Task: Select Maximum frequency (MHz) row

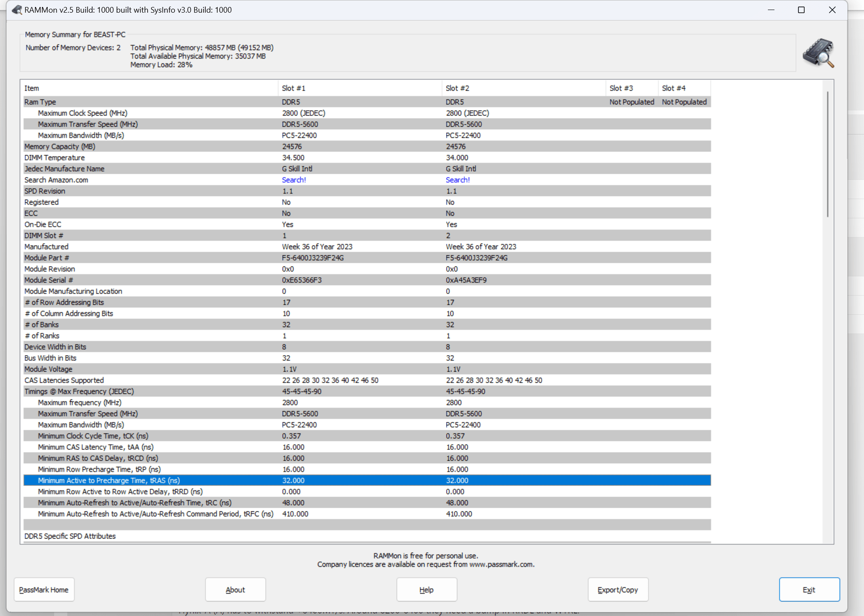Action: 367,403
